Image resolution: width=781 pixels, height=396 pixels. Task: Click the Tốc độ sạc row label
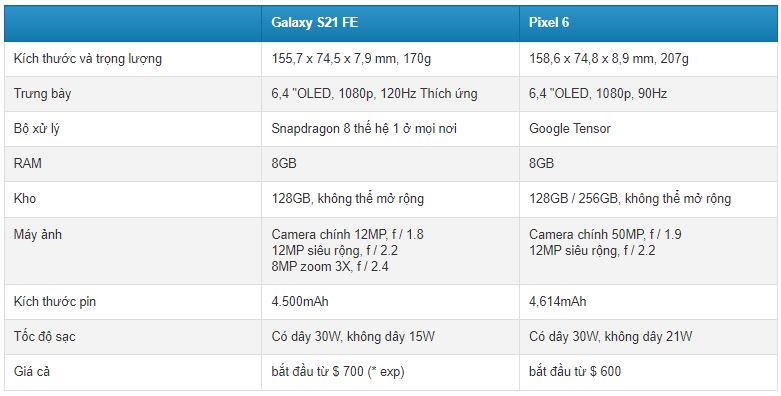(44, 337)
